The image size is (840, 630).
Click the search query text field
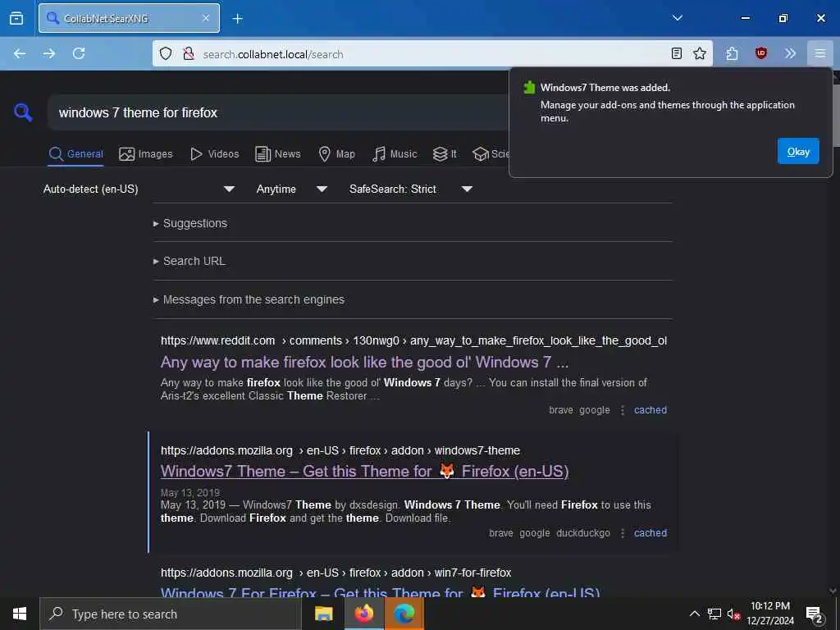[279, 112]
